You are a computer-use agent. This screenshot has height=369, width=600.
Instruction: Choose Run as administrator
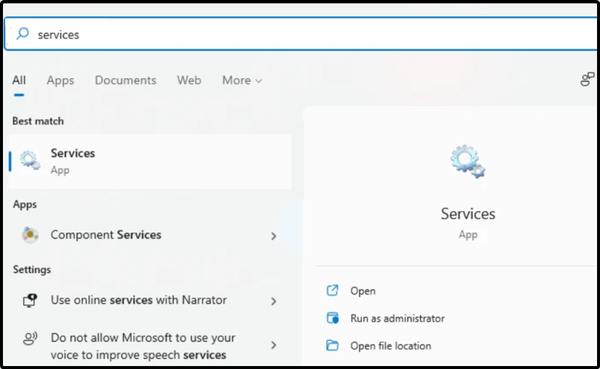coord(397,318)
